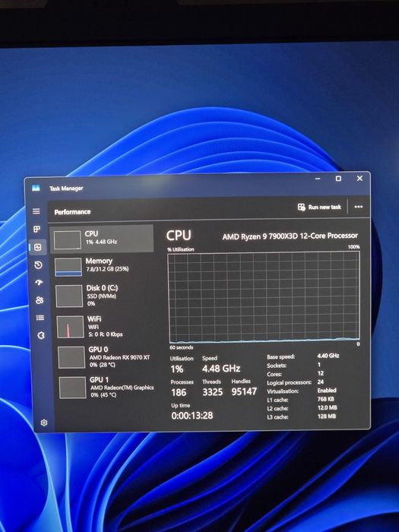399x532 pixels.
Task: Click the 4.48 GHz speed value
Action: coord(221,369)
